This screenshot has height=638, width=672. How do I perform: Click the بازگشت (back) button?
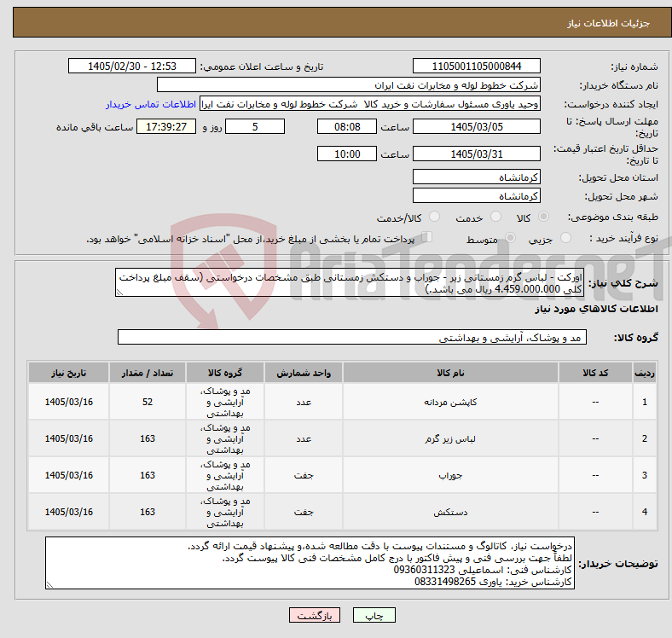pos(315,615)
